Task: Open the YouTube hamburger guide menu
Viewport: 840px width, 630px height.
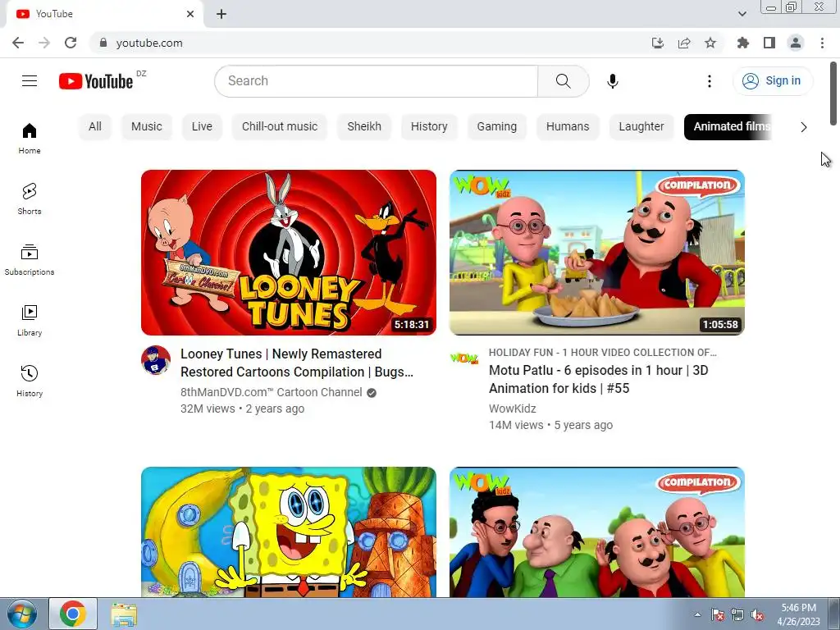Action: pos(30,81)
